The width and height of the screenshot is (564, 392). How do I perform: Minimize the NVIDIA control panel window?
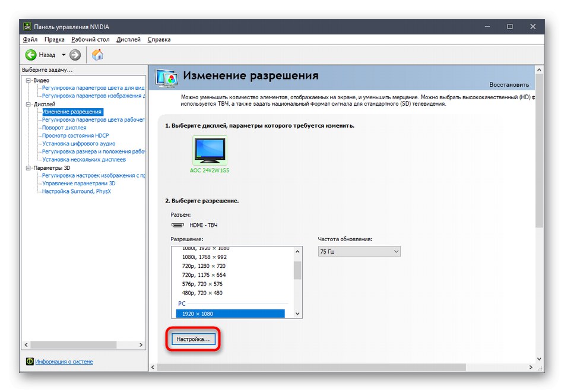(487, 27)
